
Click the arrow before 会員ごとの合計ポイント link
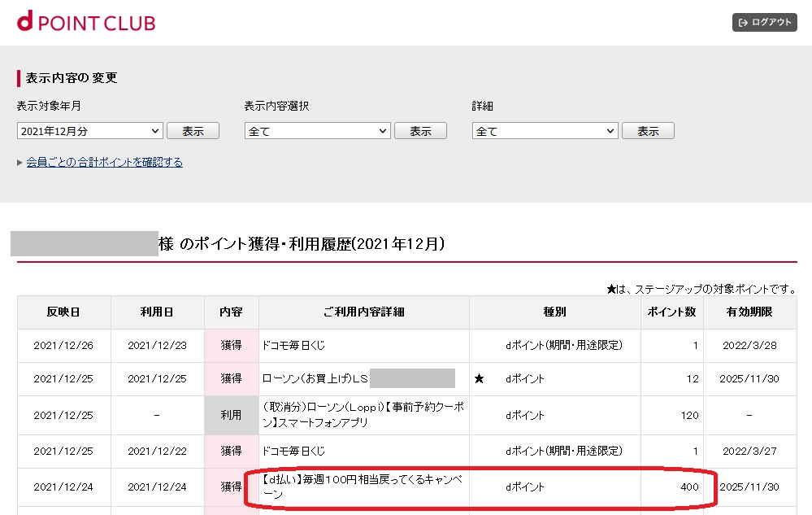click(x=20, y=163)
